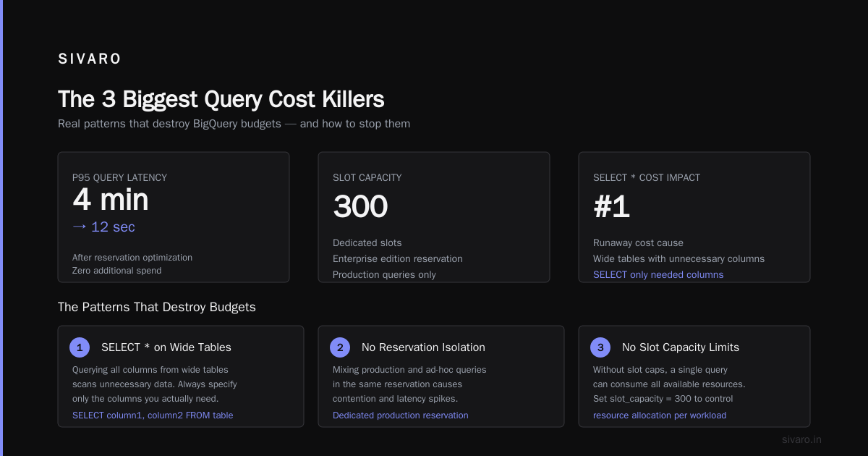
Task: Select the 'SELECT only needed columns' link
Action: (658, 274)
